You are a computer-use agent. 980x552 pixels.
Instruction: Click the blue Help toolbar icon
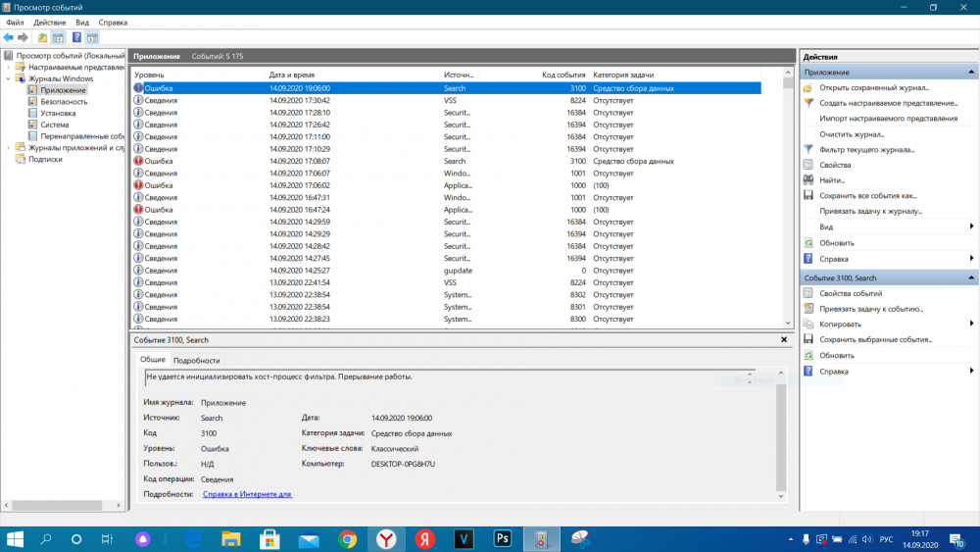[x=76, y=37]
